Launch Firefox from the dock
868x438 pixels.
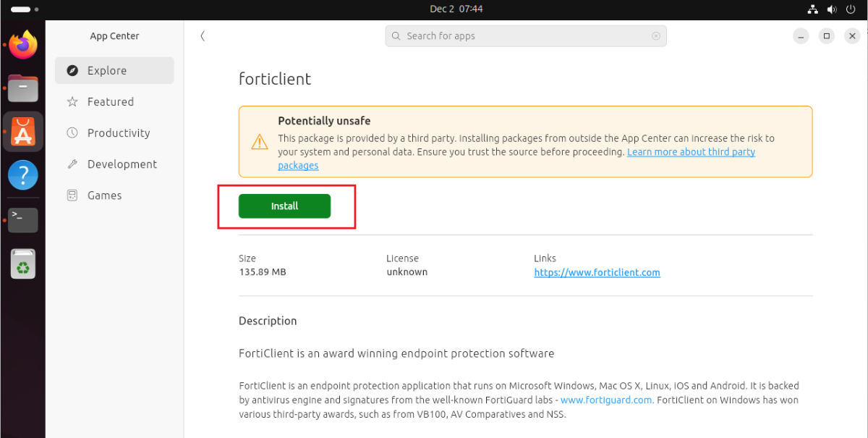[23, 45]
